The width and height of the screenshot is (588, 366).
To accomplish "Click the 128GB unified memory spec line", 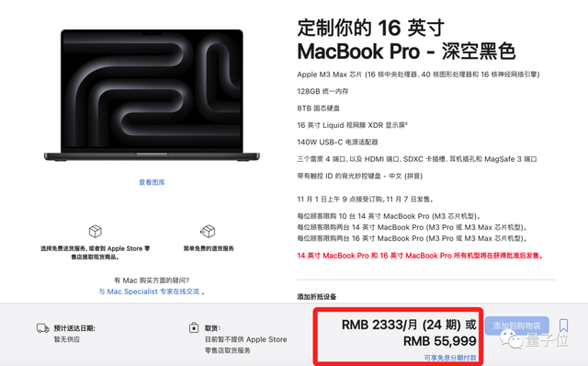I will click(322, 91).
